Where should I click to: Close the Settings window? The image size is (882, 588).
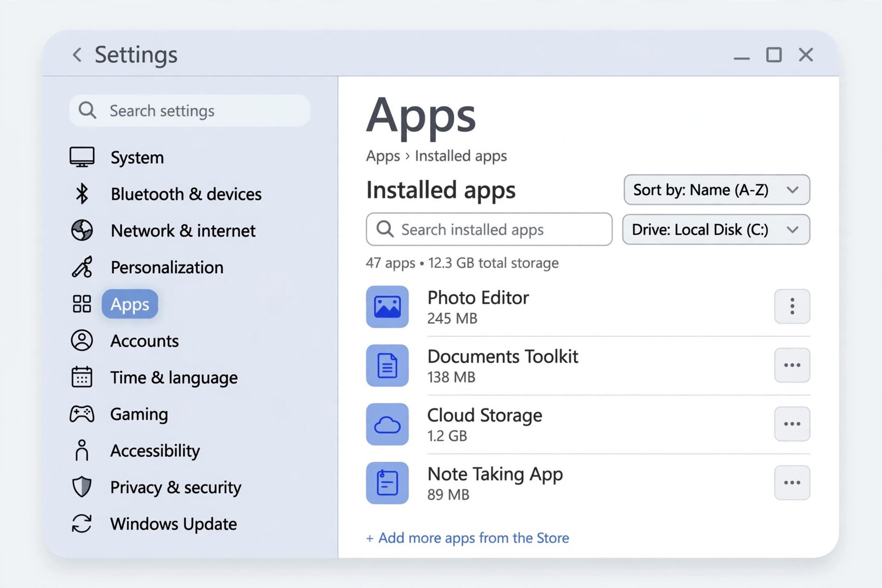806,55
